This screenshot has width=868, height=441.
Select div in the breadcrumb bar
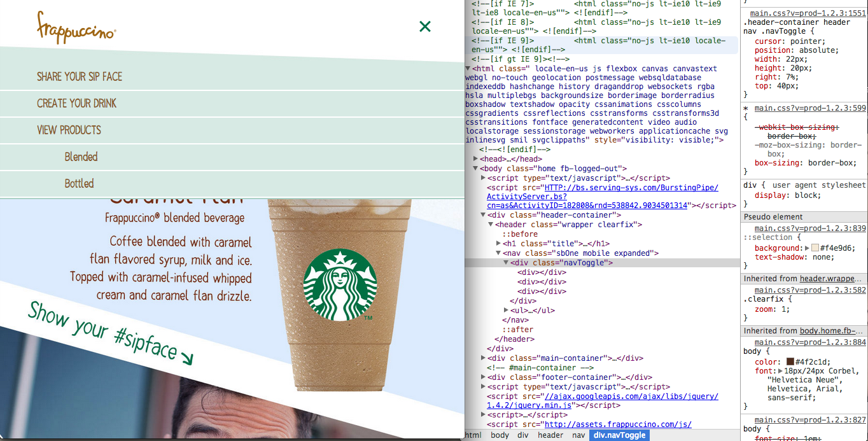click(523, 435)
